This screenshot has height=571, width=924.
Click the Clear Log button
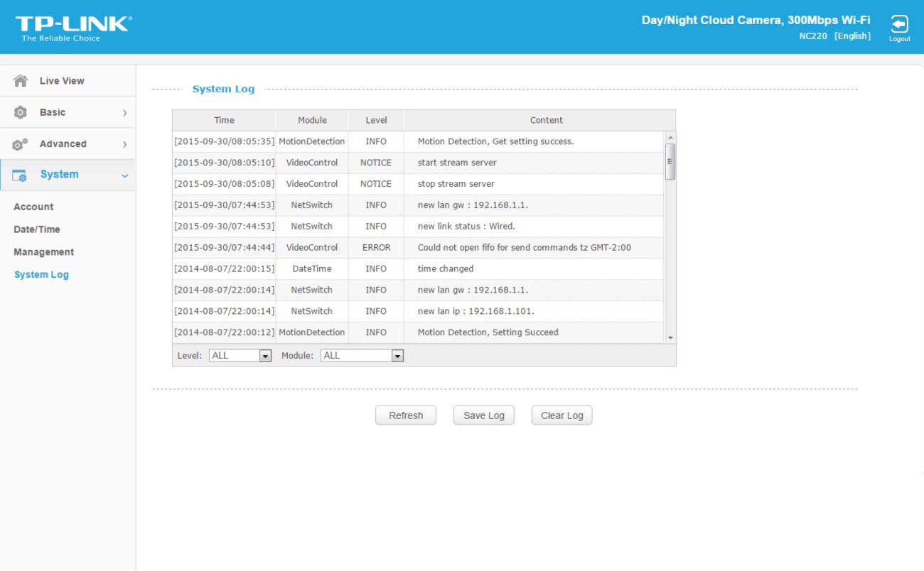(562, 415)
